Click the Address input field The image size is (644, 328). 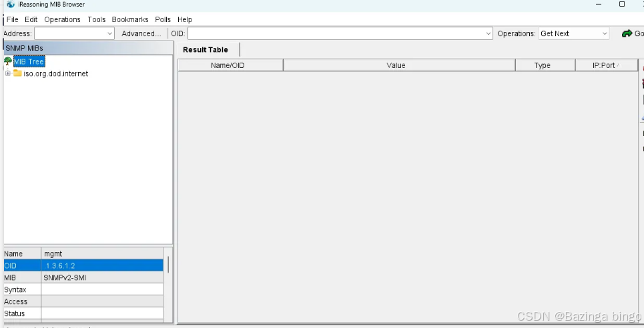pyautogui.click(x=70, y=33)
